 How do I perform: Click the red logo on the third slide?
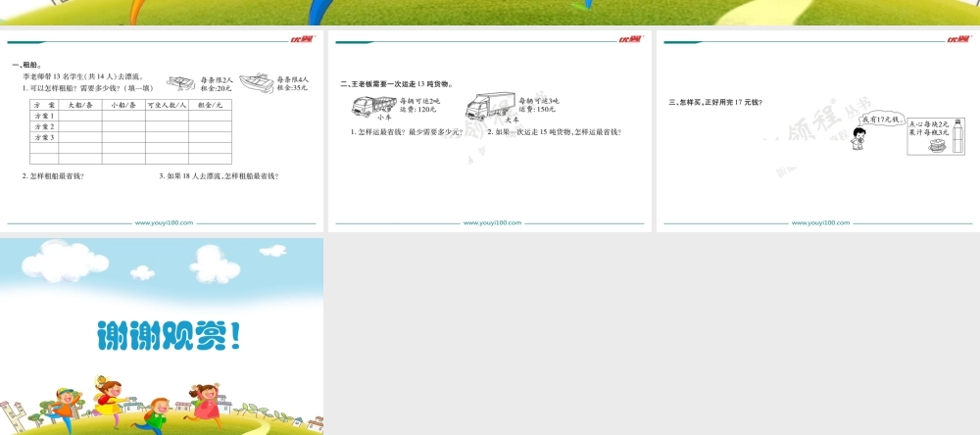[957, 39]
